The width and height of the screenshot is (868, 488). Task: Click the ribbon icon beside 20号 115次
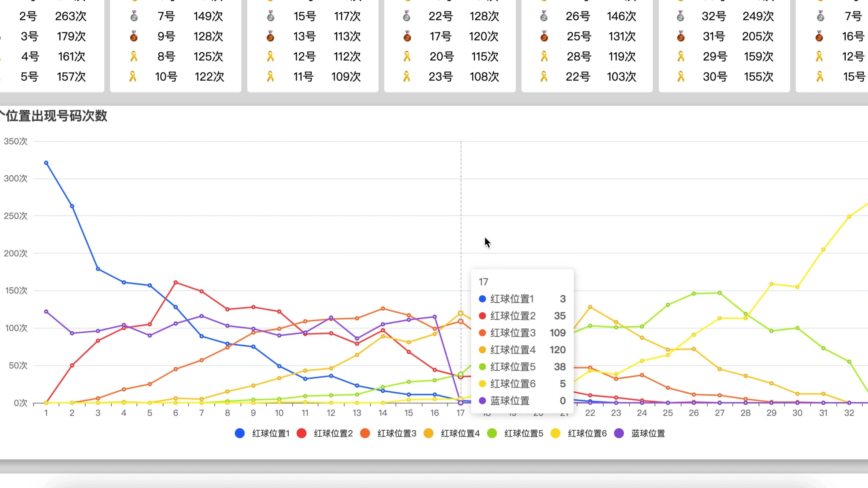pos(407,57)
